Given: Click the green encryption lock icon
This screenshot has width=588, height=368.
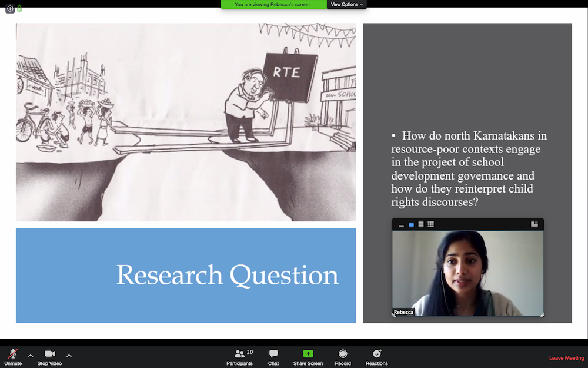Looking at the screenshot, I should (x=19, y=8).
